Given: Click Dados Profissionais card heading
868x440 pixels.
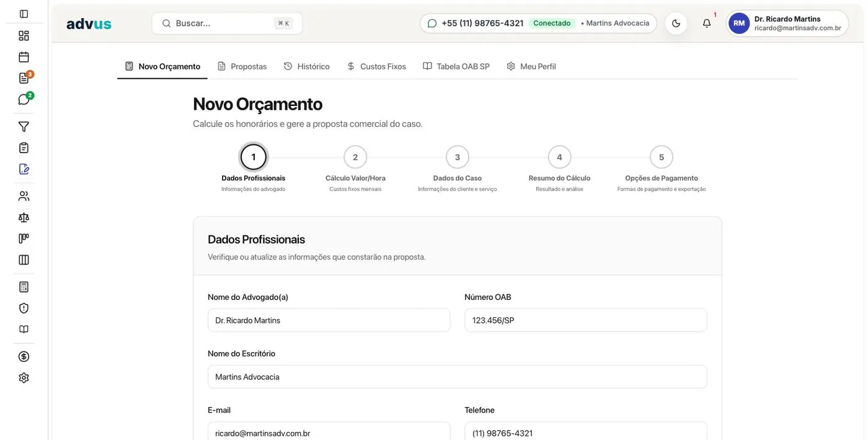Looking at the screenshot, I should click(257, 239).
